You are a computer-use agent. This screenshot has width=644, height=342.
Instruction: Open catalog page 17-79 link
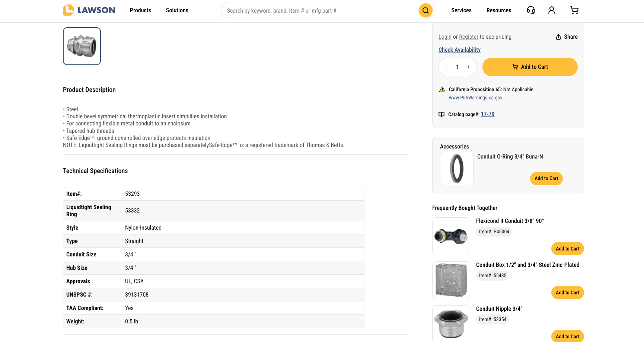pos(487,114)
